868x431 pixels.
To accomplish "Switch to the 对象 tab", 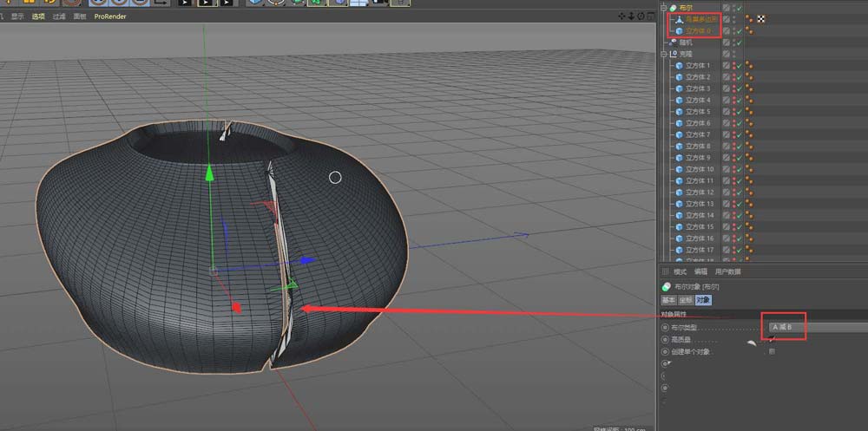I will 704,300.
